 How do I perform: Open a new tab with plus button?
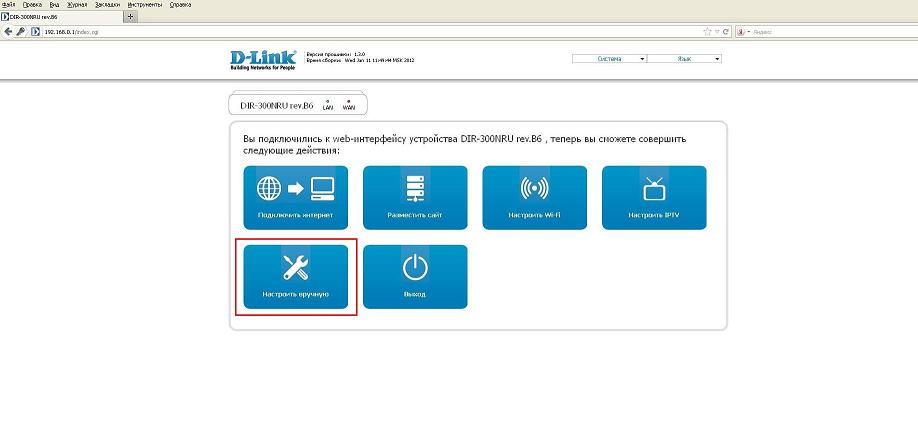click(x=130, y=16)
